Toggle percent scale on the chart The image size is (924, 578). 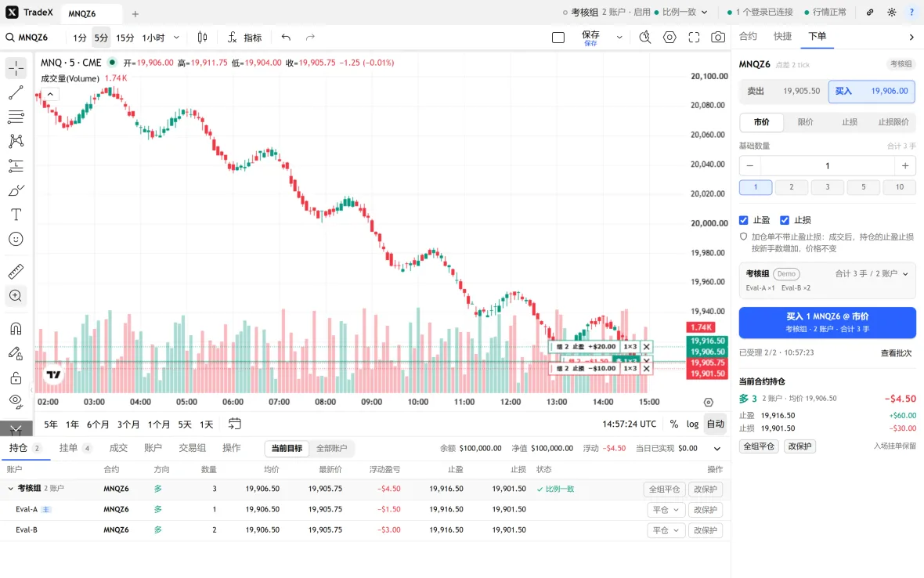click(673, 424)
